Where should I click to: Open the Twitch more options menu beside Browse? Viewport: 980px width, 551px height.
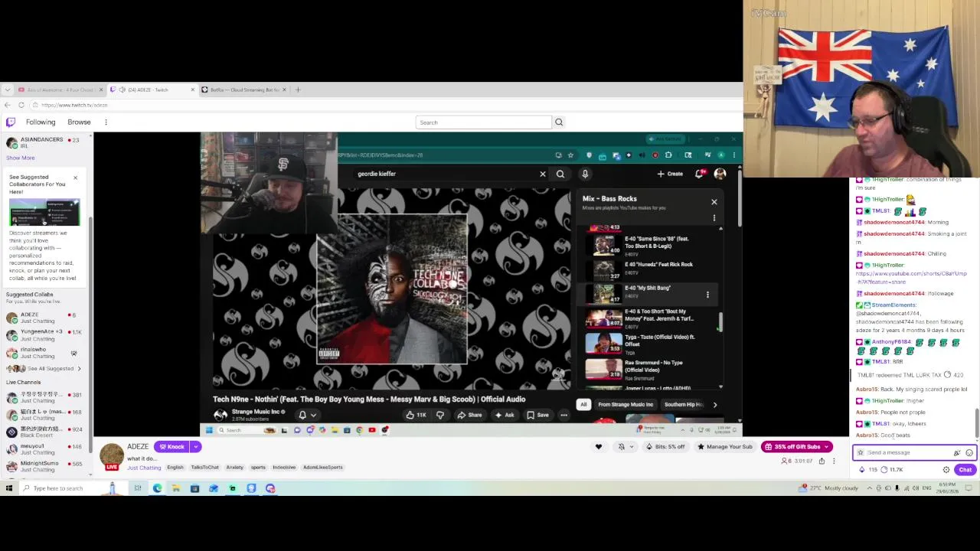click(x=106, y=122)
